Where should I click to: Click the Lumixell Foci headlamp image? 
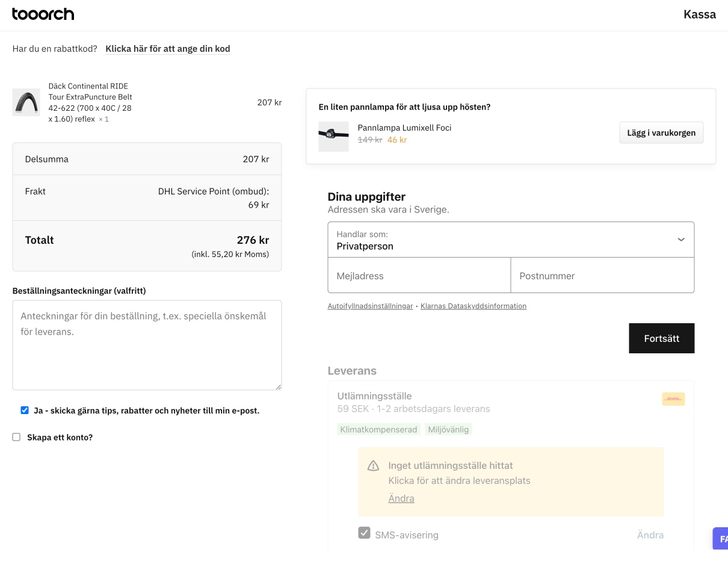tap(333, 136)
